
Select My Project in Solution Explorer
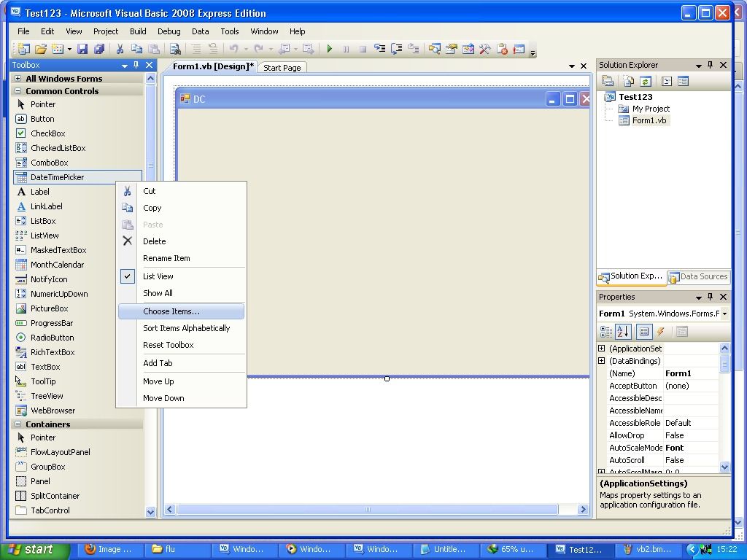tap(650, 109)
